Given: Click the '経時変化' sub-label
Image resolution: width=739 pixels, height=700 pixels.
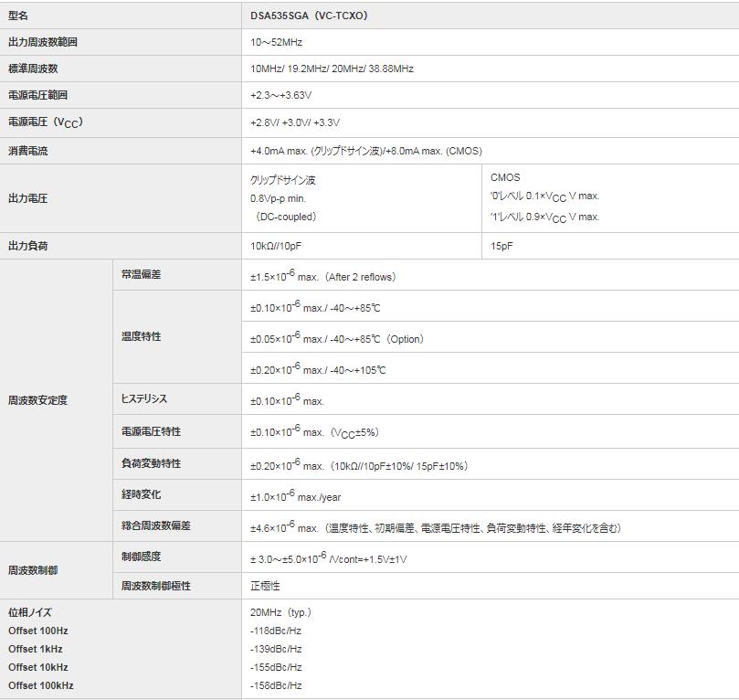Looking at the screenshot, I should click(x=141, y=494).
